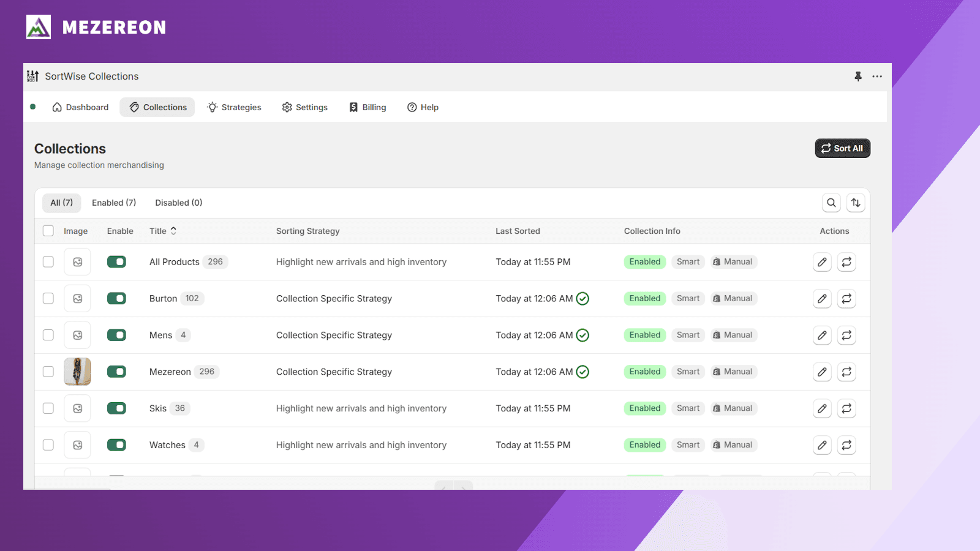Disable the All Products collection toggle

point(116,261)
